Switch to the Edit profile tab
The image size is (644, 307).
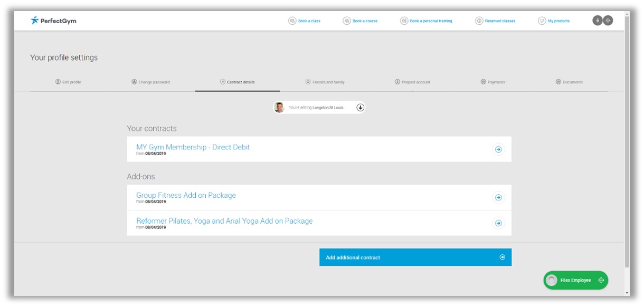(68, 82)
